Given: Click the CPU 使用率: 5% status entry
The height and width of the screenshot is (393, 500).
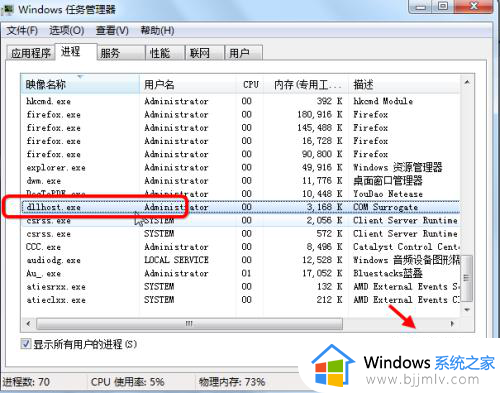Looking at the screenshot, I should point(128,382).
